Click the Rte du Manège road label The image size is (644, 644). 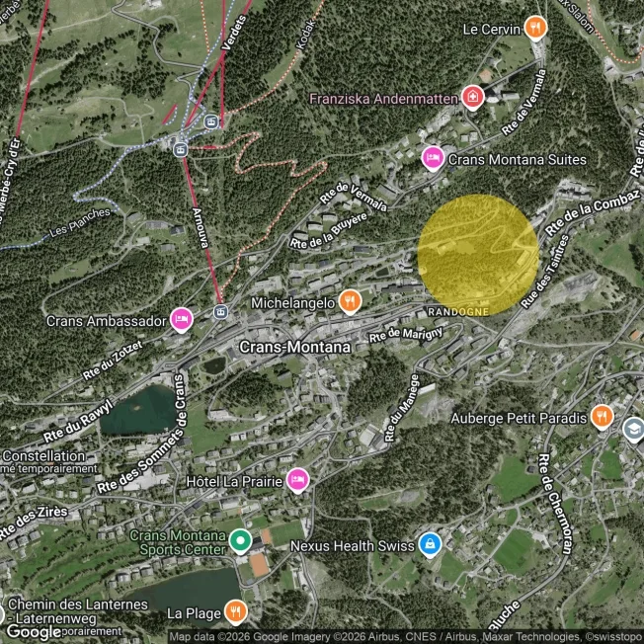click(403, 408)
